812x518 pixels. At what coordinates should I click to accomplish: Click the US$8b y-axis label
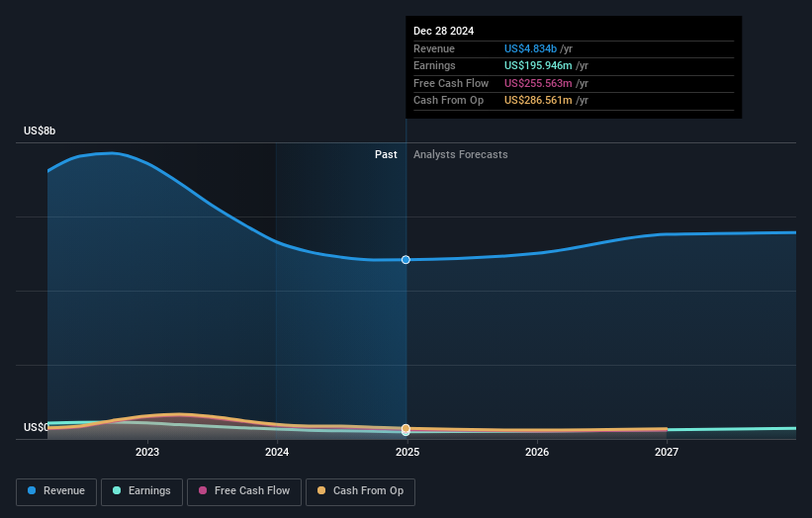pyautogui.click(x=40, y=130)
